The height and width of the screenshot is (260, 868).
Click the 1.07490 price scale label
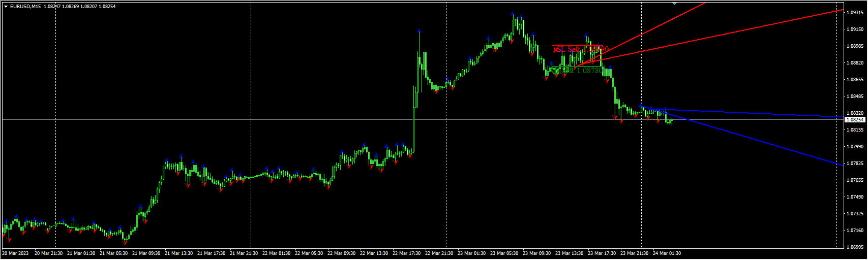(856, 197)
